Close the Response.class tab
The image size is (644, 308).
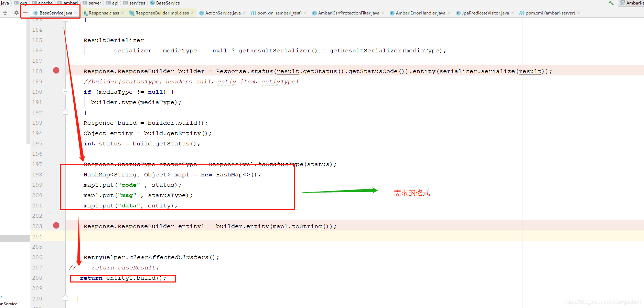point(122,13)
